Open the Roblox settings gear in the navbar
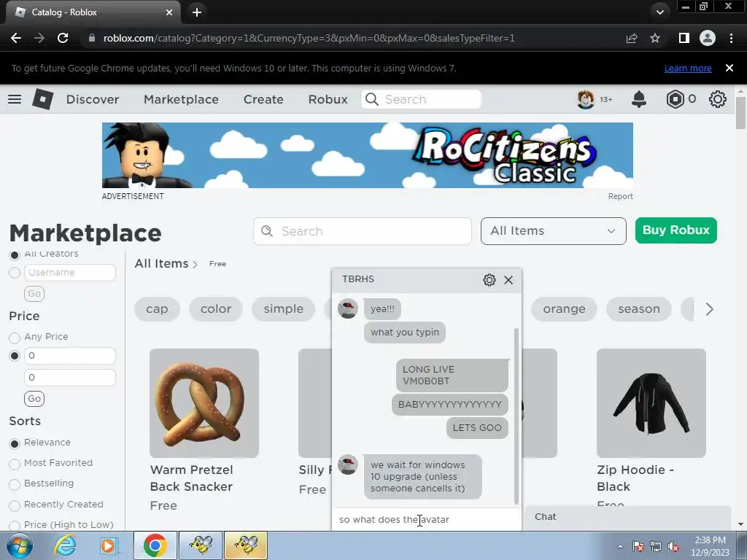The image size is (747, 560). (x=718, y=99)
